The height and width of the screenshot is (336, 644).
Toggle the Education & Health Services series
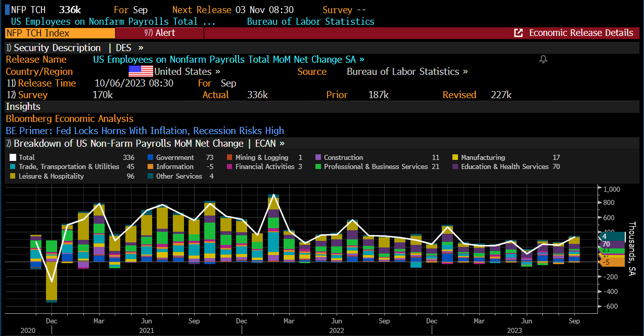click(x=504, y=166)
